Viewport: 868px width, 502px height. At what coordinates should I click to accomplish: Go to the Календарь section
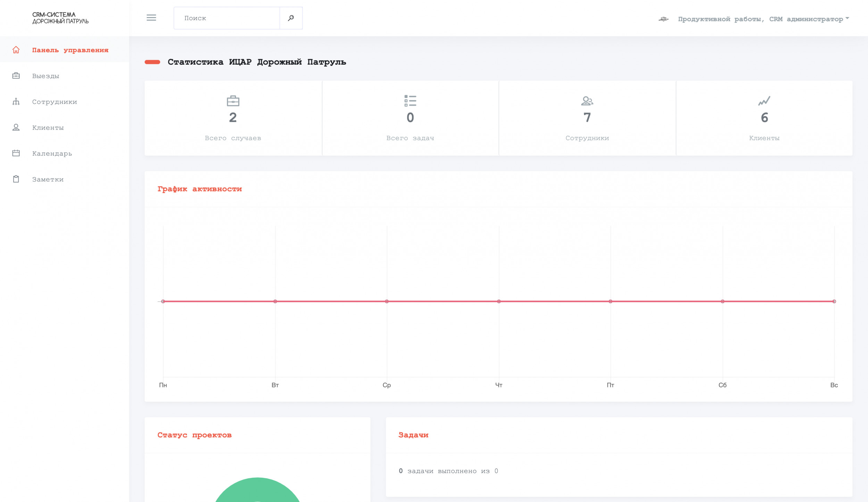[52, 154]
